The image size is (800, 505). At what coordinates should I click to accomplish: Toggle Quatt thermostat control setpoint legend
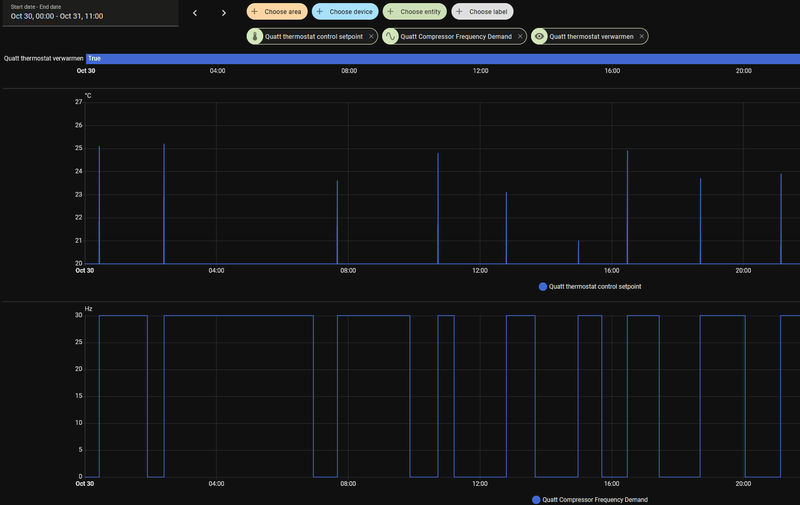[590, 287]
